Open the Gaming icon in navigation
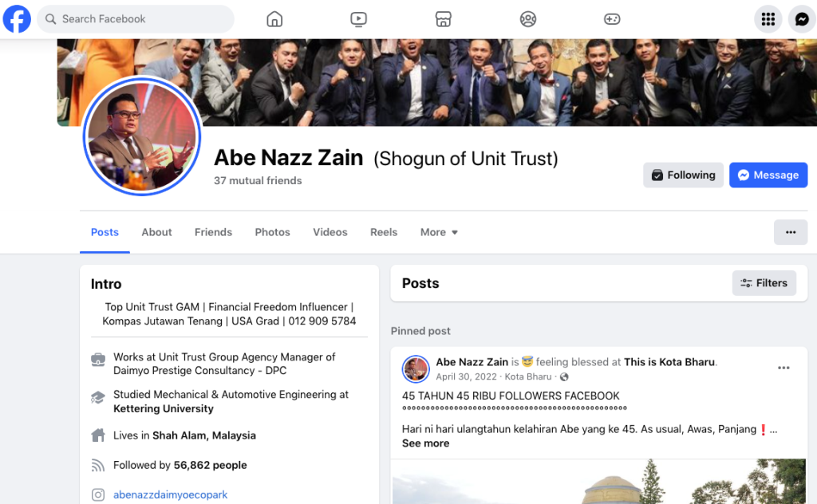 point(612,19)
